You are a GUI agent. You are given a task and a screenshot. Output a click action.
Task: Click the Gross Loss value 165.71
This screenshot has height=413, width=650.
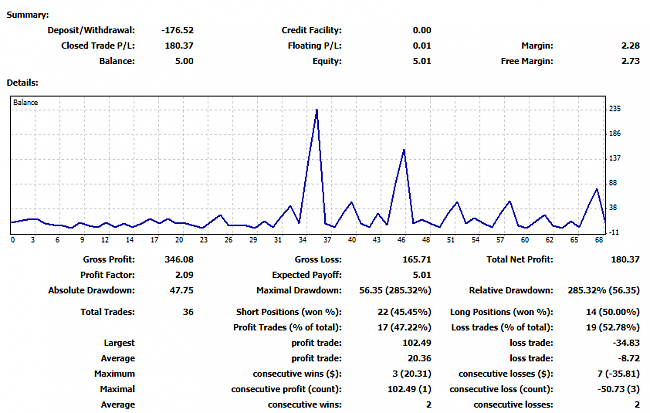coord(417,260)
